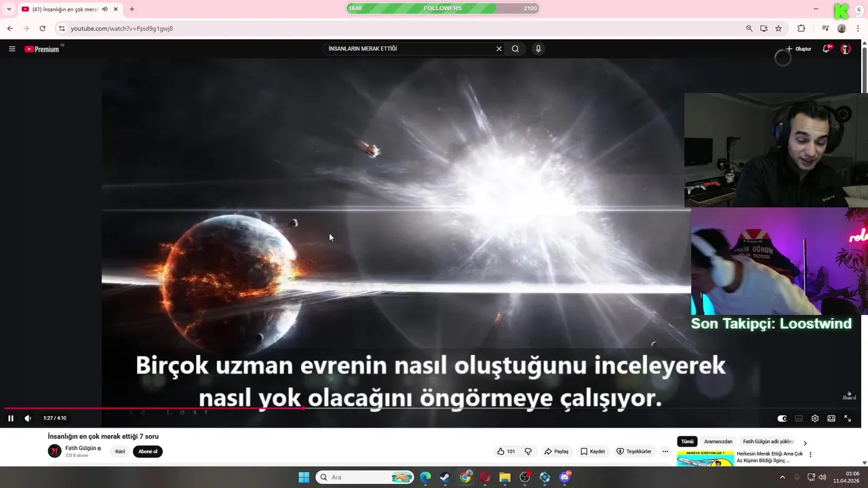Screen dimensions: 868x488
Task: Close the YouTube browser tab
Action: pos(116,9)
